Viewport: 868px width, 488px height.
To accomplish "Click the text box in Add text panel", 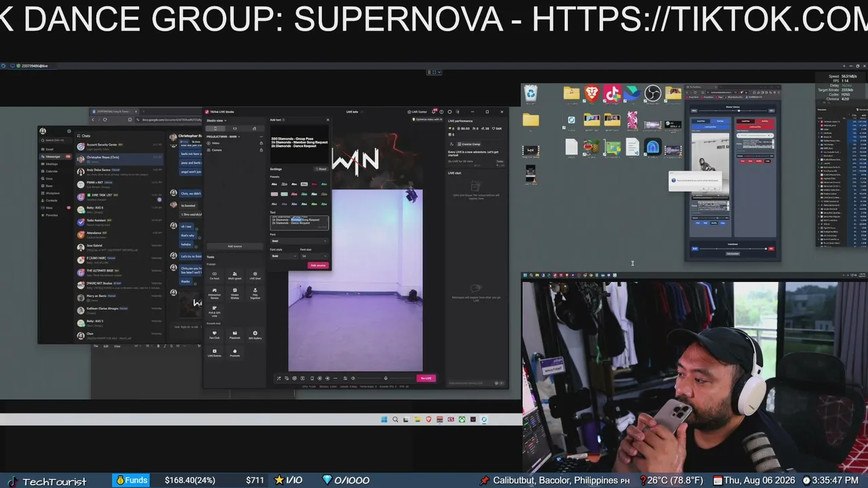I will (299, 222).
